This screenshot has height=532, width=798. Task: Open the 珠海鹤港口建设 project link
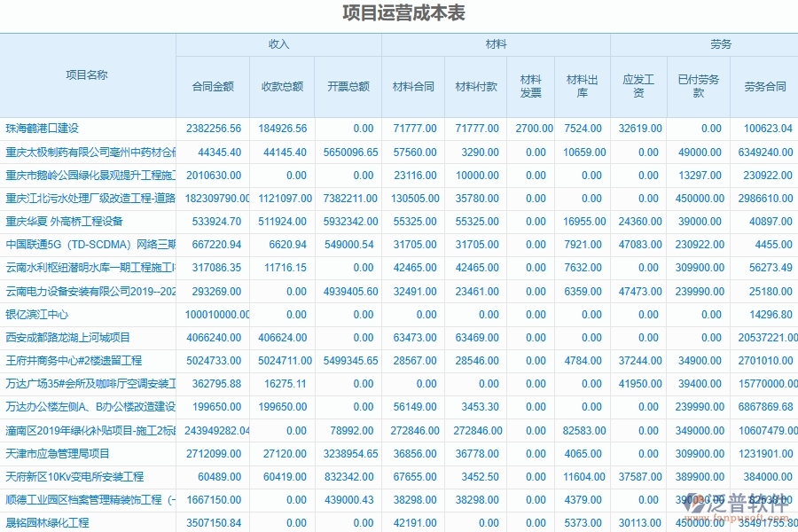pyautogui.click(x=43, y=128)
